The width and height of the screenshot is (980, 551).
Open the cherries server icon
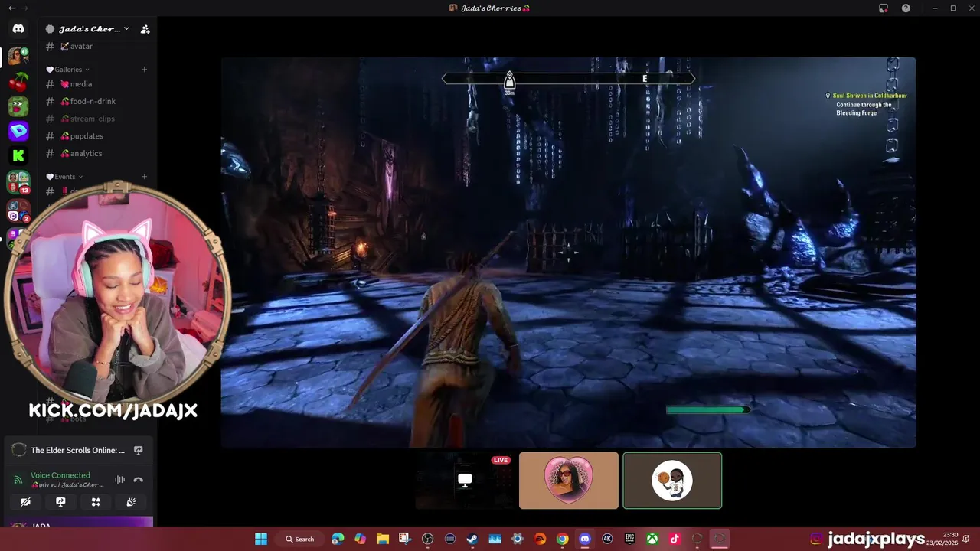[x=18, y=81]
